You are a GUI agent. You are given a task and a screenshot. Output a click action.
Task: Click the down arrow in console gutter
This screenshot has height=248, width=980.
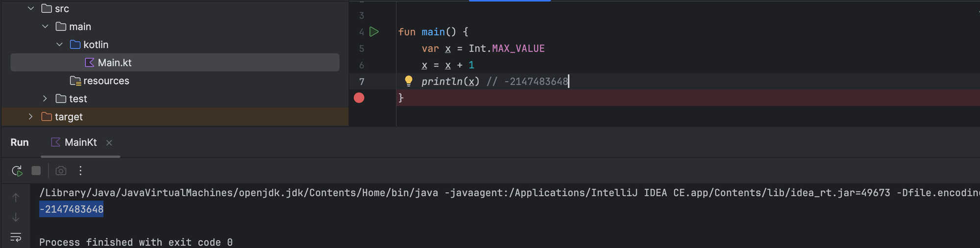[16, 217]
